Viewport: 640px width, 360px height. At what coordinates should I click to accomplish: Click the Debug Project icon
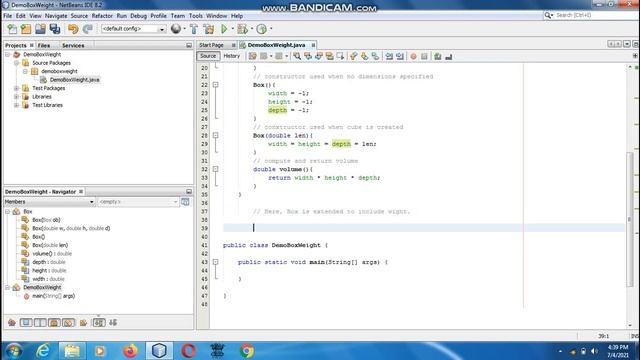(242, 29)
